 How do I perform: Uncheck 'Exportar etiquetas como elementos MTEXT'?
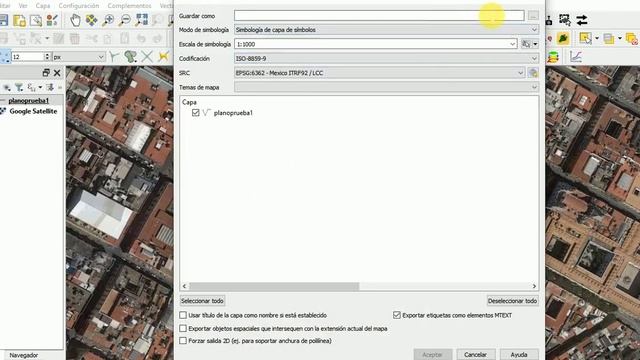pos(397,315)
